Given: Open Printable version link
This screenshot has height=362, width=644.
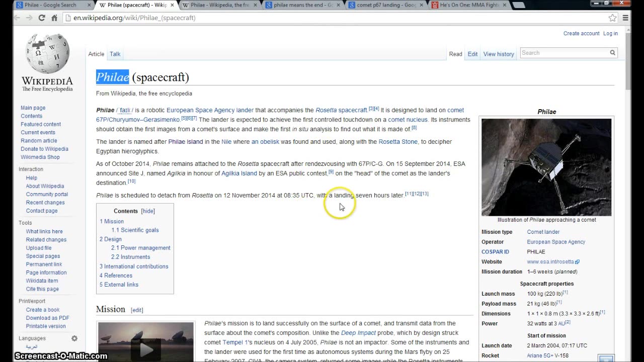Looking at the screenshot, I should pyautogui.click(x=46, y=326).
